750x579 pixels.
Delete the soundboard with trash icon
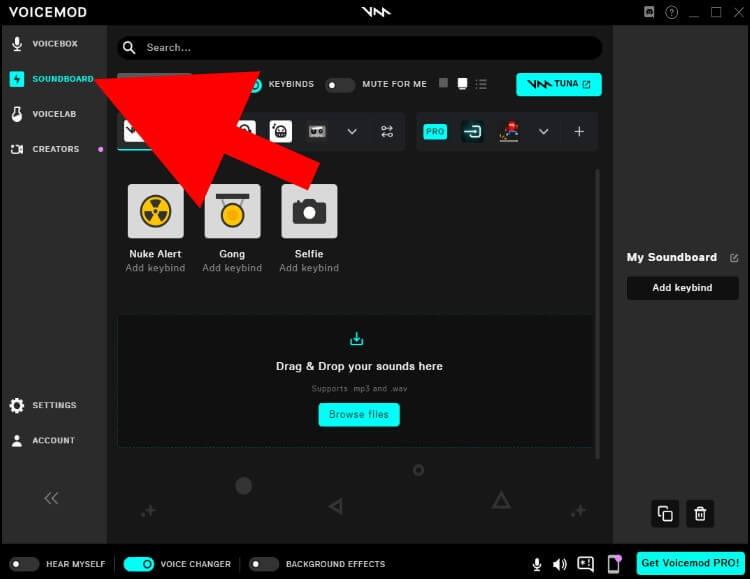pos(700,514)
